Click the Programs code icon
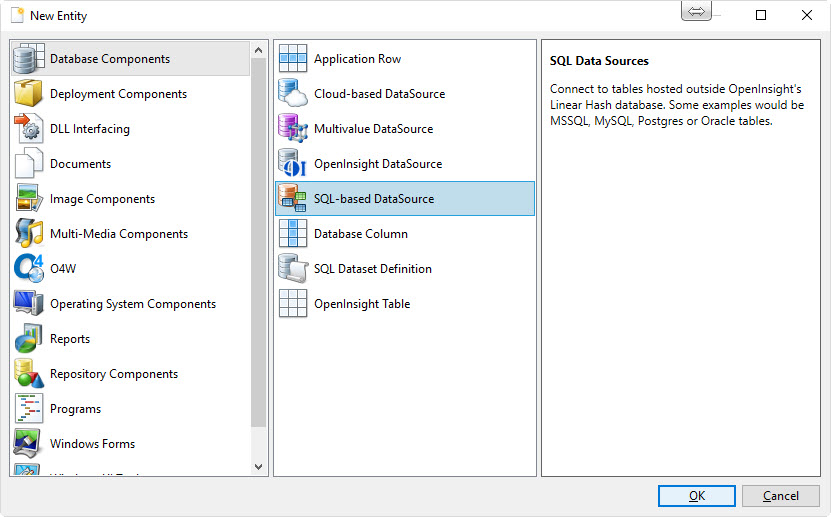This screenshot has width=831, height=517. pos(29,408)
